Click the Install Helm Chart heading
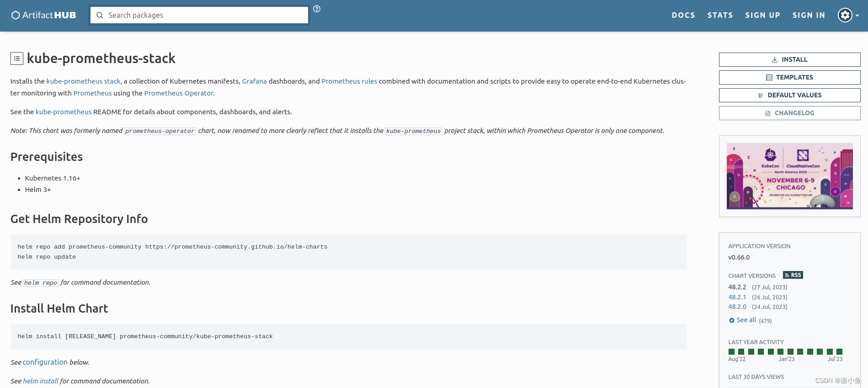Image resolution: width=868 pixels, height=388 pixels. (59, 308)
